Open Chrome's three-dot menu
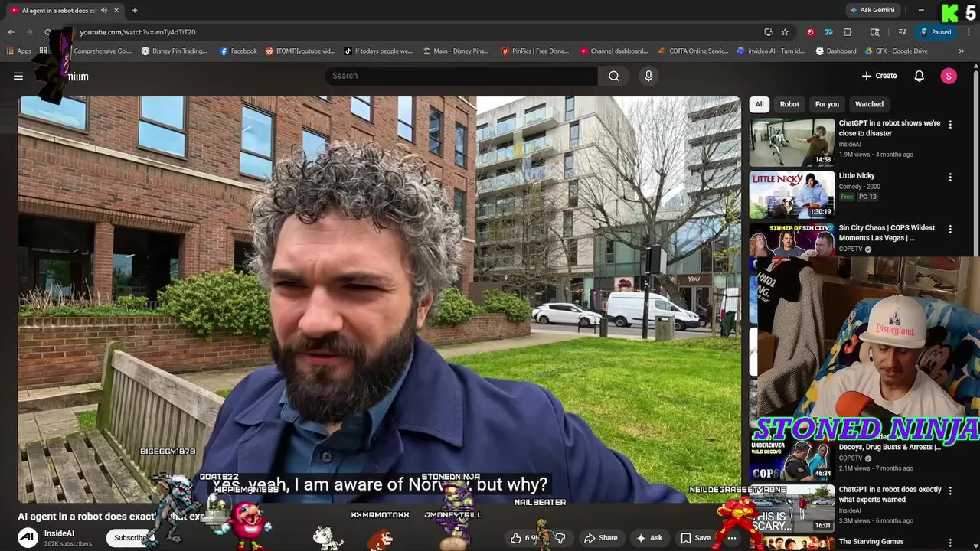The width and height of the screenshot is (980, 551). [x=969, y=32]
